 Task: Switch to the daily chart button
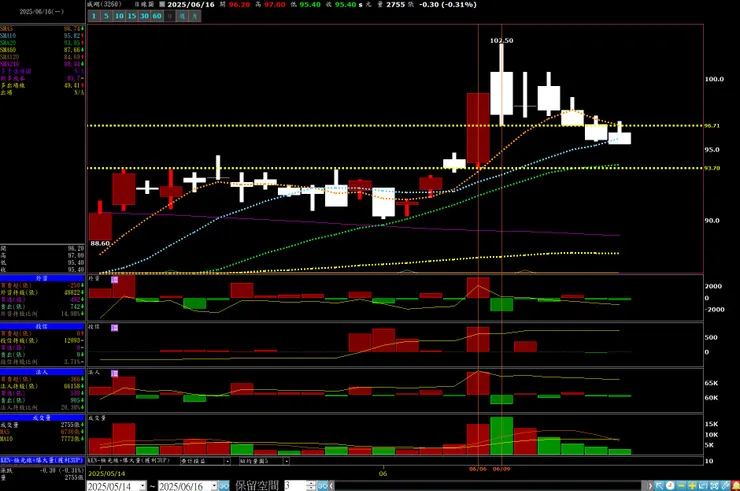(x=169, y=16)
